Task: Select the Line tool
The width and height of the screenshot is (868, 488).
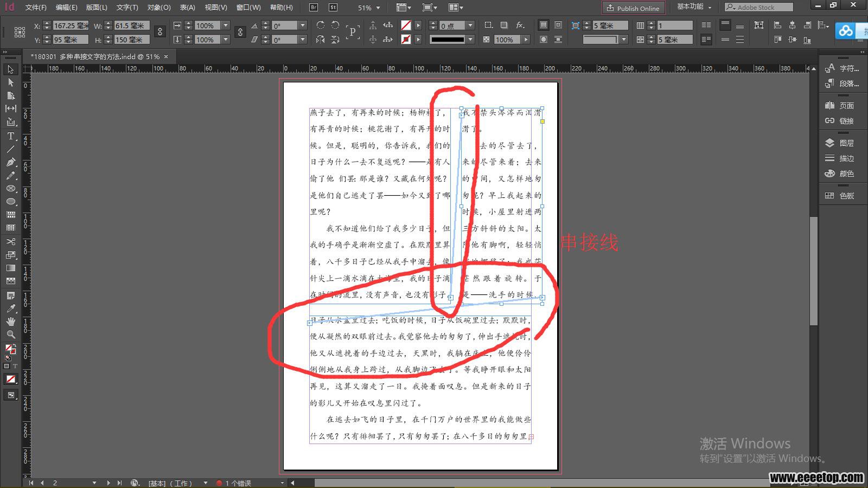Action: pyautogui.click(x=10, y=149)
